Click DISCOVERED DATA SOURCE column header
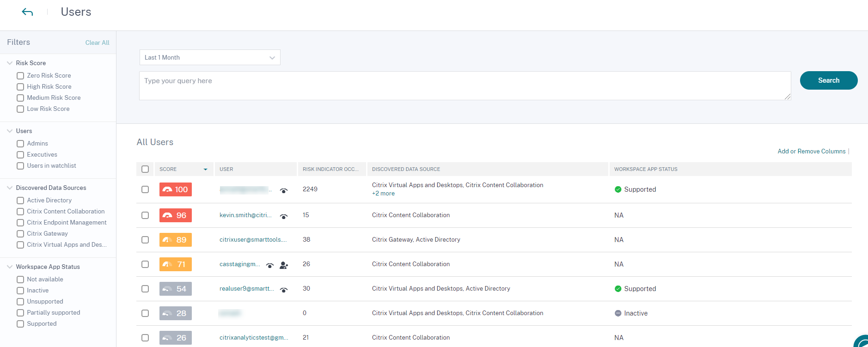Viewport: 868px width, 347px height. (488, 169)
